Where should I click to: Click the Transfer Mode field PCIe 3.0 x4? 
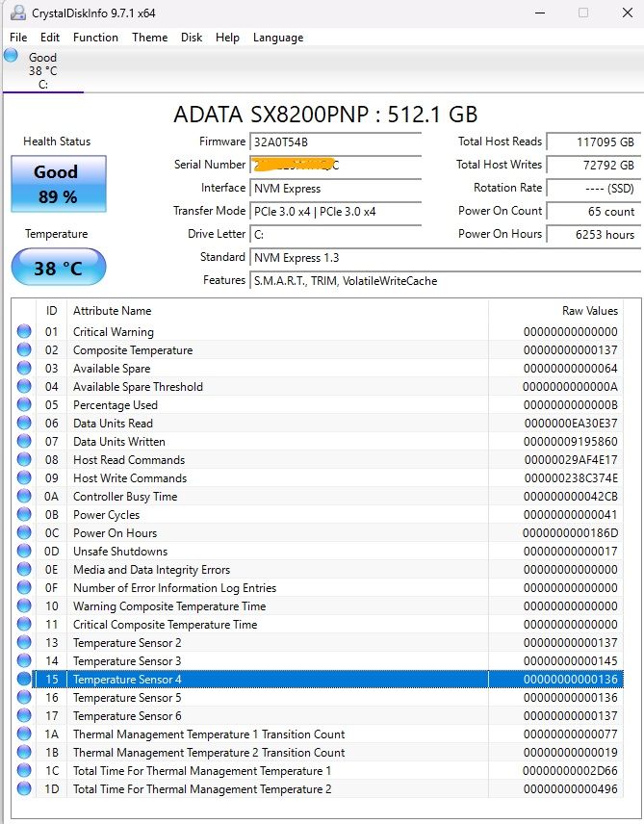335,211
